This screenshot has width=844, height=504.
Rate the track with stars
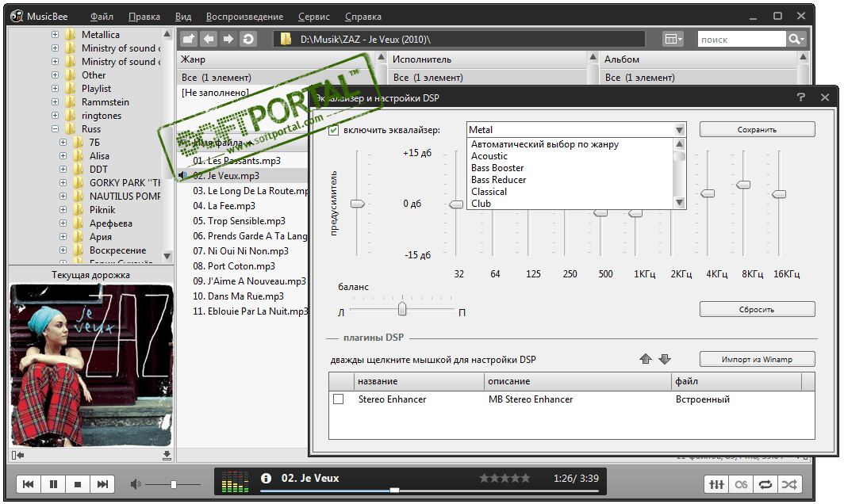(504, 478)
